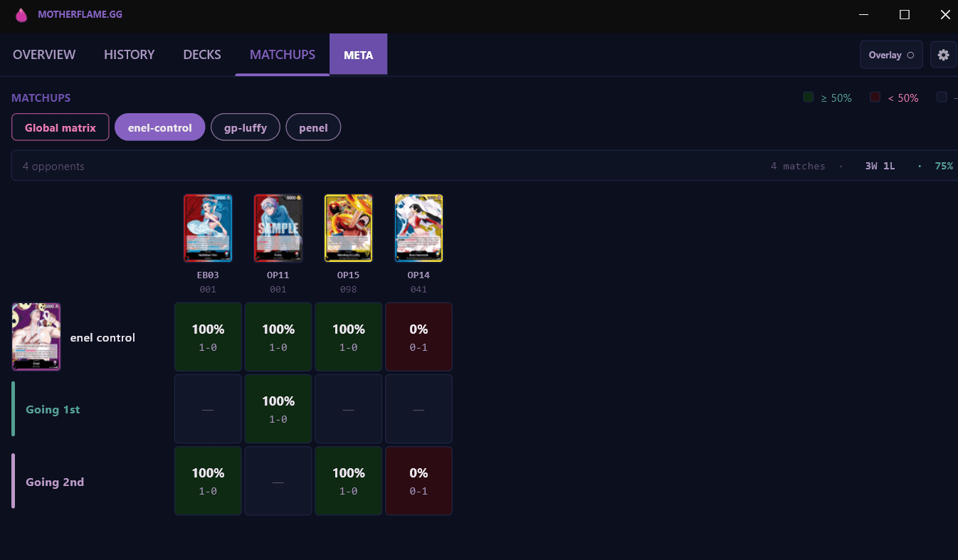Viewport: 958px width, 560px height.
Task: Open the 0% cell in Going 2nd row
Action: 419,481
